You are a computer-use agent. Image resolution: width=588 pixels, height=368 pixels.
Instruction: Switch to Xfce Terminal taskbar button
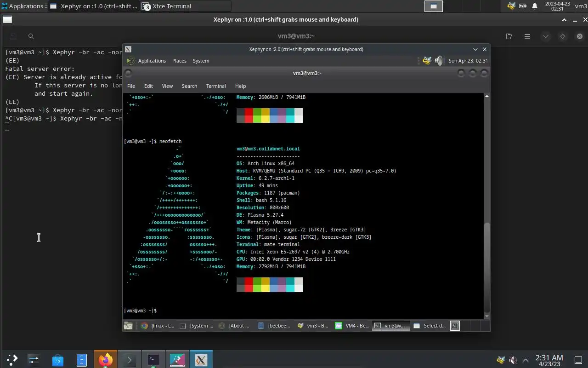click(x=185, y=6)
